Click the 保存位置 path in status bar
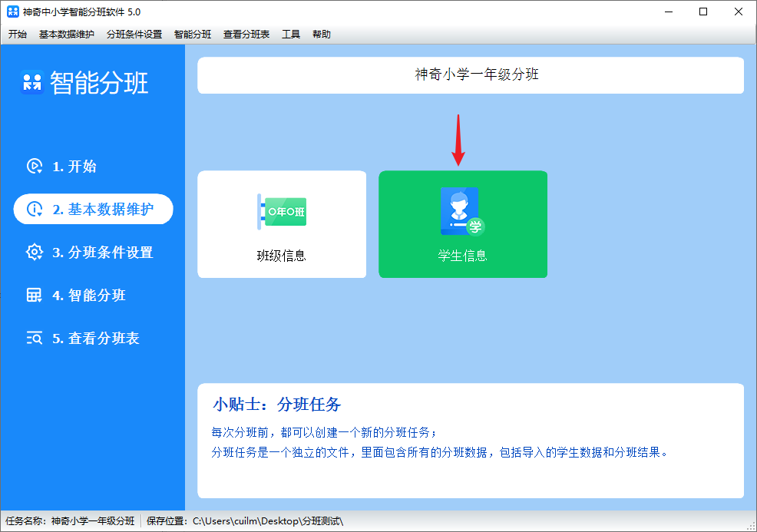Viewport: 757px width, 532px height. pyautogui.click(x=245, y=521)
